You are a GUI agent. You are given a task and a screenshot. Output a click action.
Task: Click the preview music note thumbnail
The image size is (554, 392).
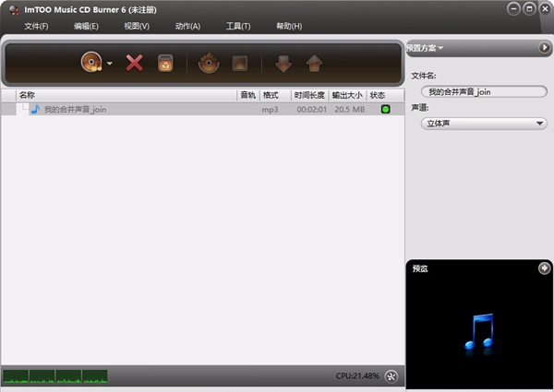(x=479, y=332)
